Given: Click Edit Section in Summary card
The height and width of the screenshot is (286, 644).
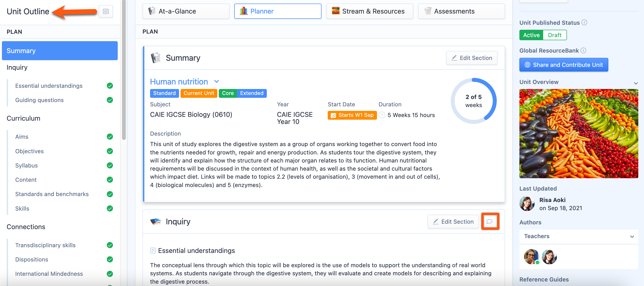Looking at the screenshot, I should 472,58.
